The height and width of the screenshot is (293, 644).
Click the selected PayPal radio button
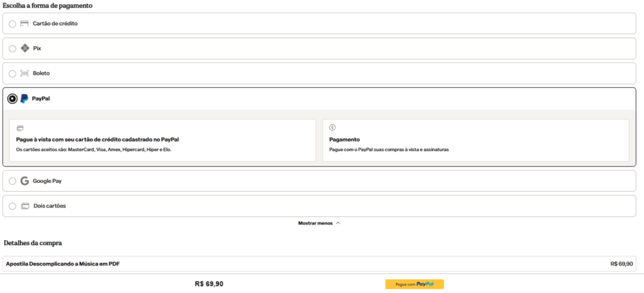click(x=13, y=99)
